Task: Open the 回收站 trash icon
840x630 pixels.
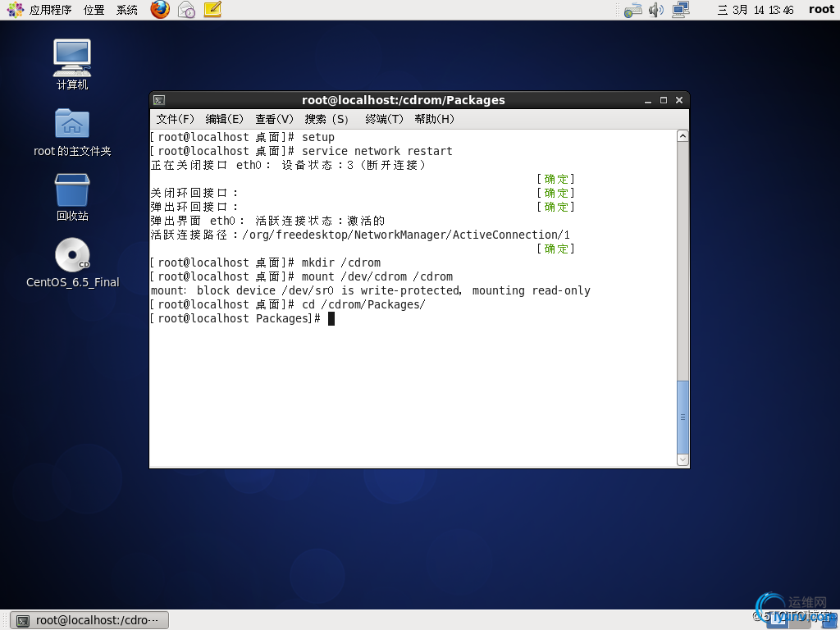Action: [x=72, y=197]
